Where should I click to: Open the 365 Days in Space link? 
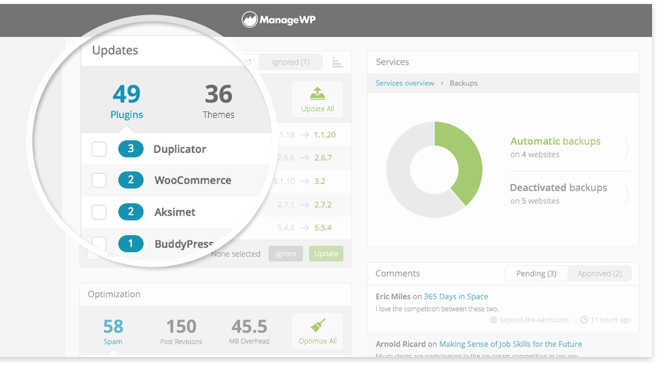pyautogui.click(x=456, y=297)
